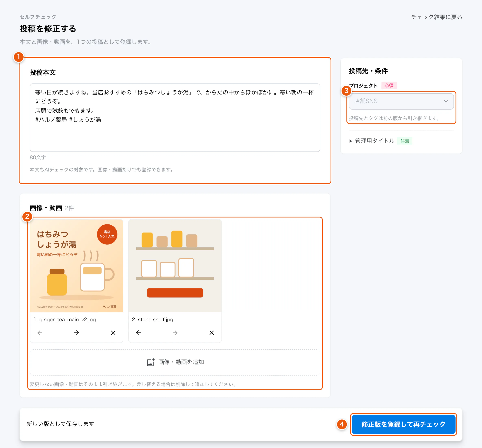Click チェック結果に戻る link

(x=436, y=17)
